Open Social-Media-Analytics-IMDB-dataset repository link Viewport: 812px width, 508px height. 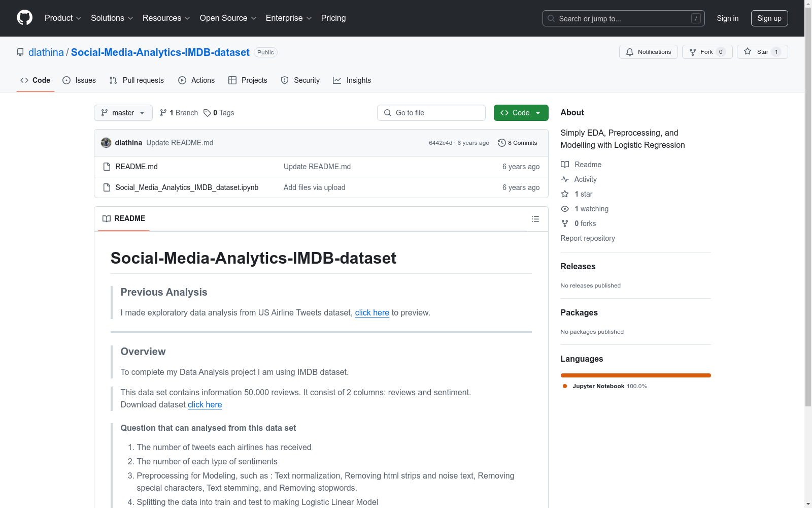tap(160, 52)
